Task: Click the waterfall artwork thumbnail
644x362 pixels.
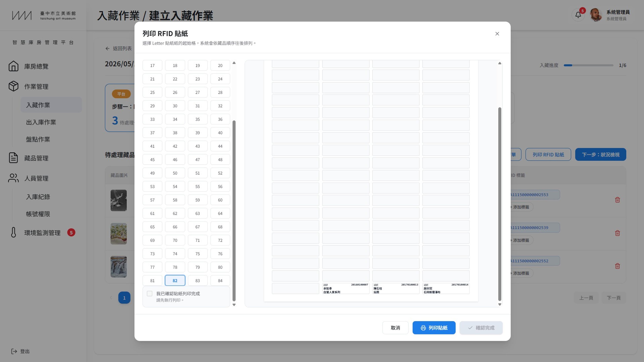Action: click(x=119, y=267)
